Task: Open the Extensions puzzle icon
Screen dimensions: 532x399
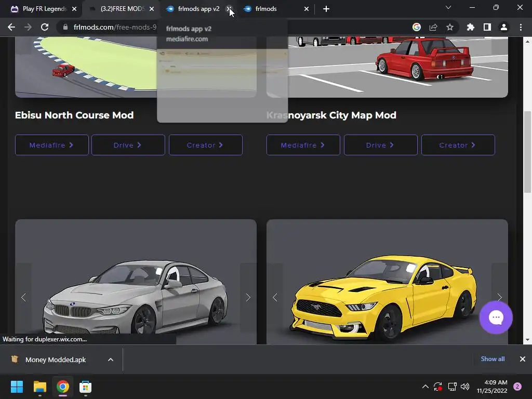Action: (x=471, y=27)
